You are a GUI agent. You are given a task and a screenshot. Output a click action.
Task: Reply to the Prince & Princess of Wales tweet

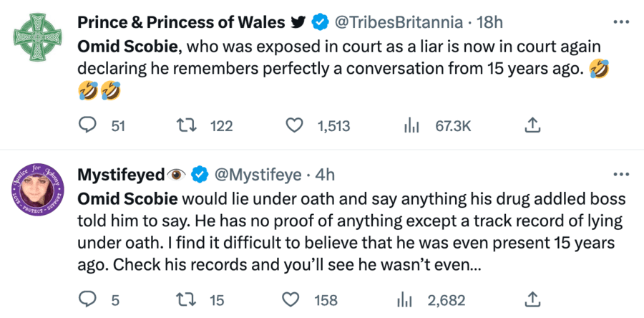(x=87, y=125)
